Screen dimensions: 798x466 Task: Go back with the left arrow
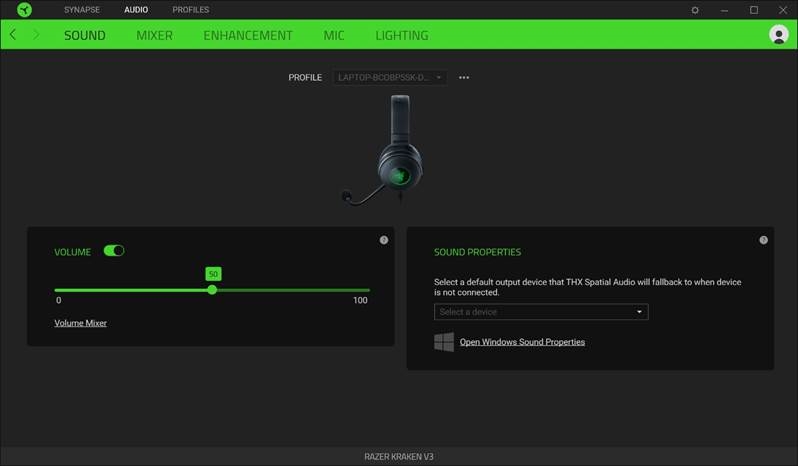pyautogui.click(x=13, y=35)
